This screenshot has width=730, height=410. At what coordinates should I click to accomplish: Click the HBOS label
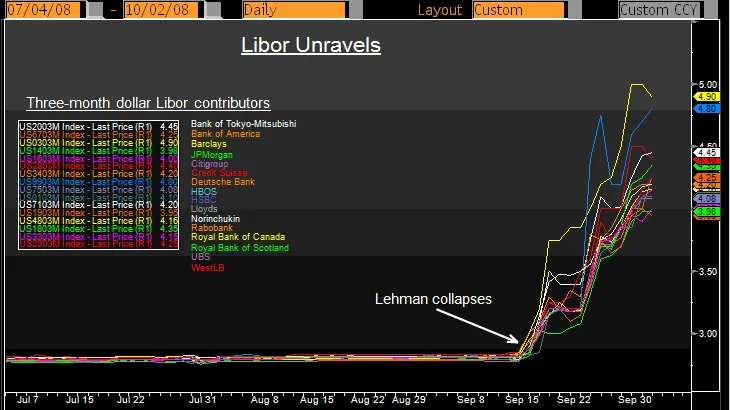click(204, 191)
